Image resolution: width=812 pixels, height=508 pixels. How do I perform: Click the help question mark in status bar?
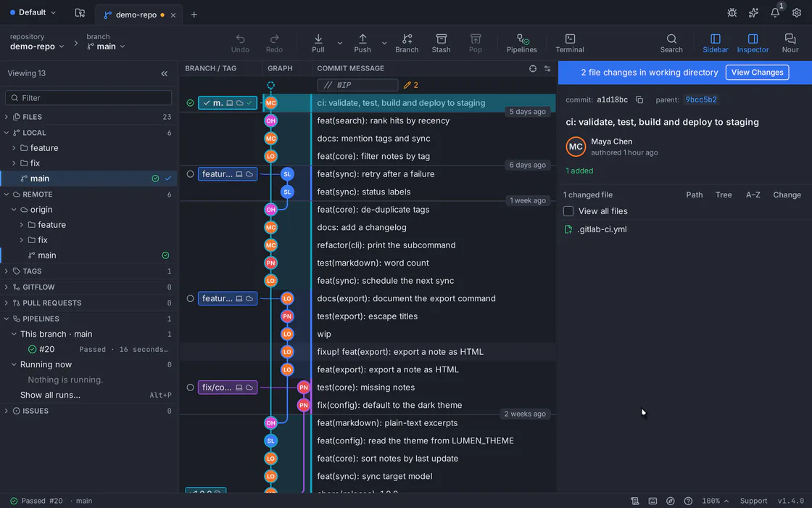[x=688, y=501]
